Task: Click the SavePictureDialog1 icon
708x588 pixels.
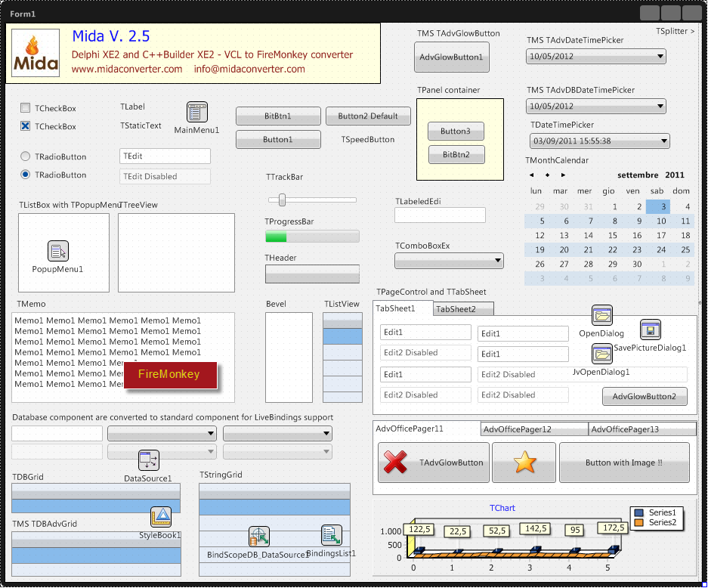Action: click(x=651, y=329)
